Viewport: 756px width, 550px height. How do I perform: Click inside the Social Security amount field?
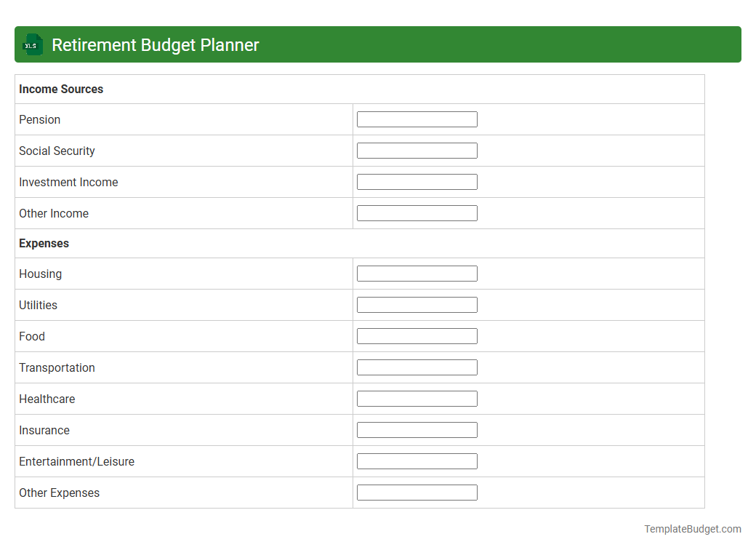coord(417,150)
